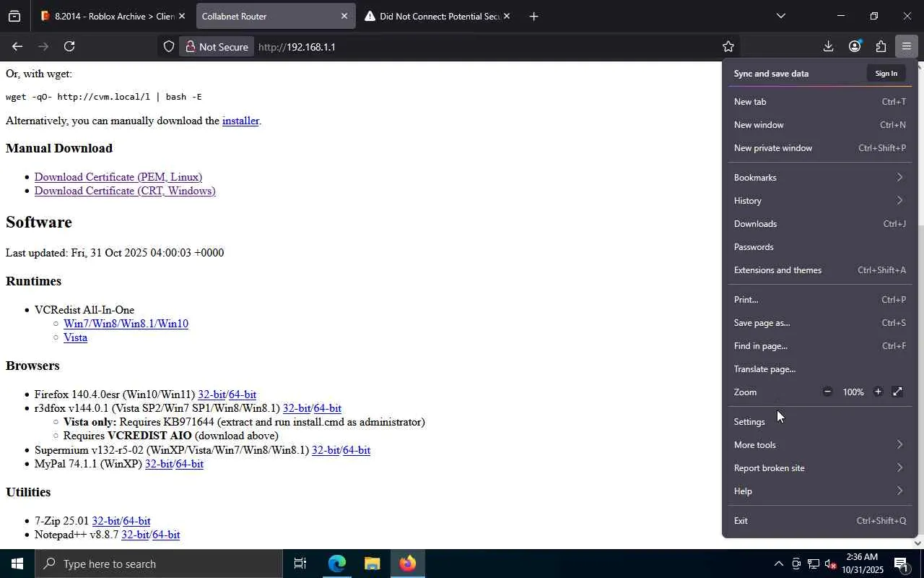Close the Did Not Connect tab
924x578 pixels.
507,16
